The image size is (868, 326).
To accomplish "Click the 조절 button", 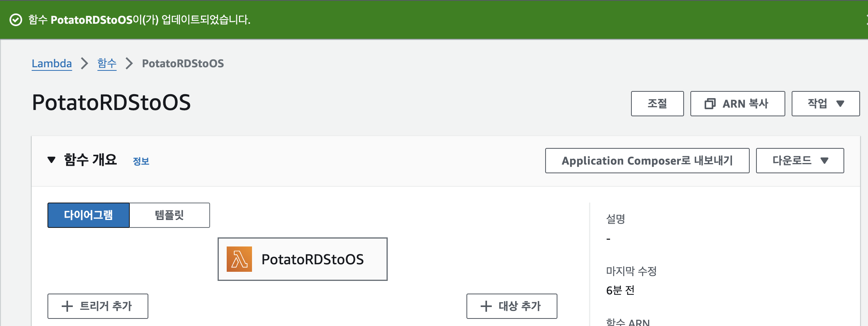I will pyautogui.click(x=658, y=104).
